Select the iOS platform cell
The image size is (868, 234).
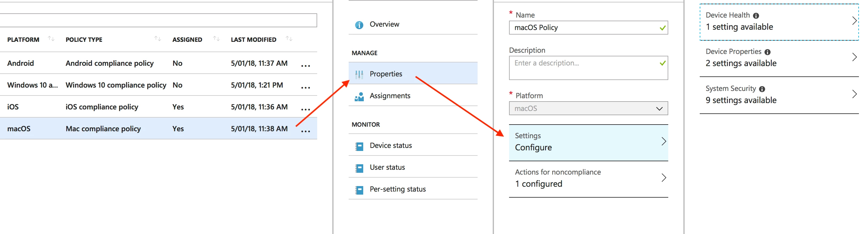[13, 107]
